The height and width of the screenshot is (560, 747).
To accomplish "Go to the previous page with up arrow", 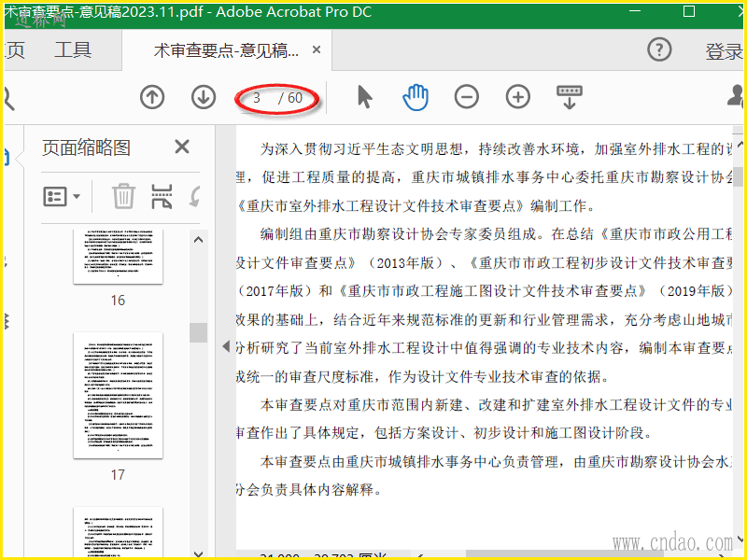I will (x=152, y=98).
